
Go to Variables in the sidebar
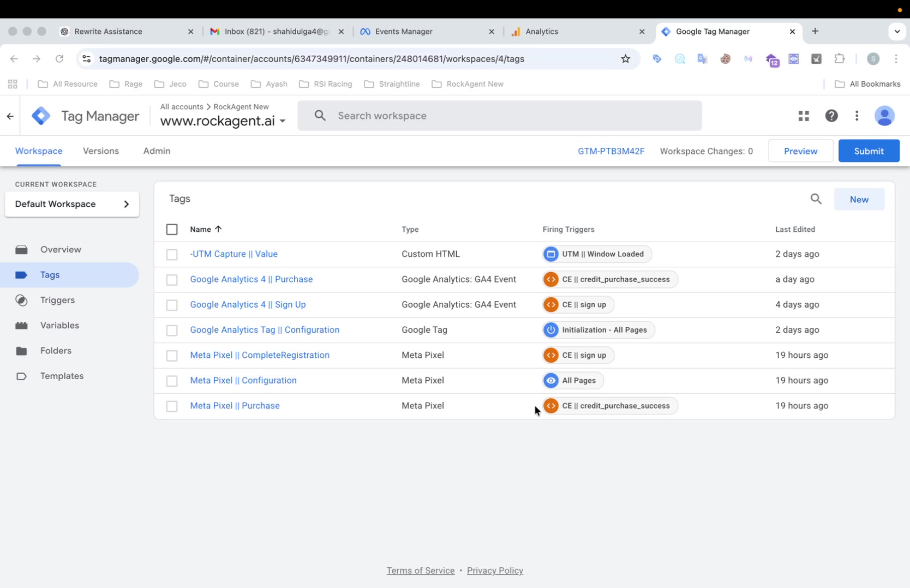click(59, 326)
